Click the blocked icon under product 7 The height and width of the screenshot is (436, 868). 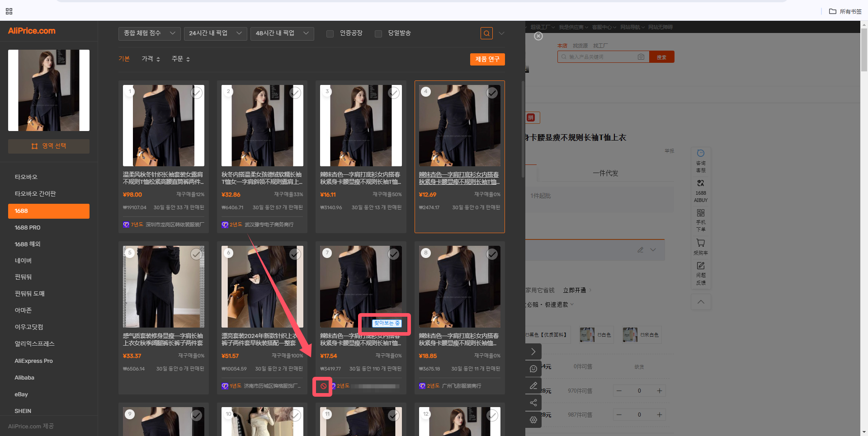click(323, 386)
